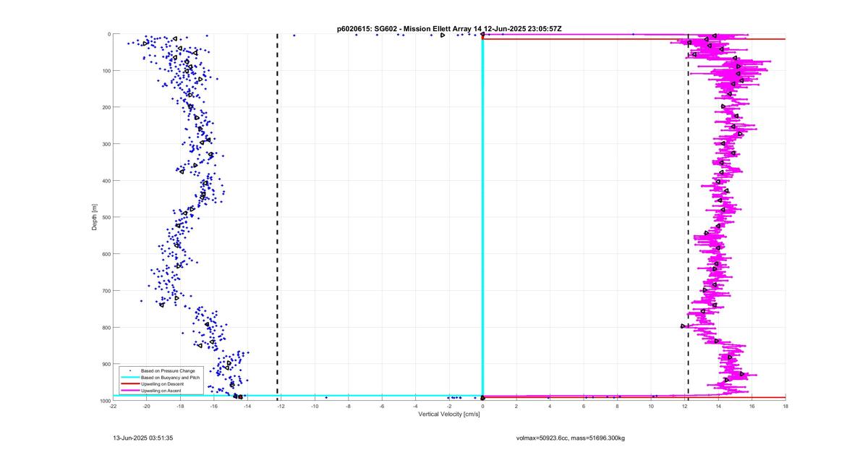Click the plot title 'p6020615: SG602 - Mission Ellett Array 14'
Viewport: 868px width, 450px height.
tap(410, 28)
